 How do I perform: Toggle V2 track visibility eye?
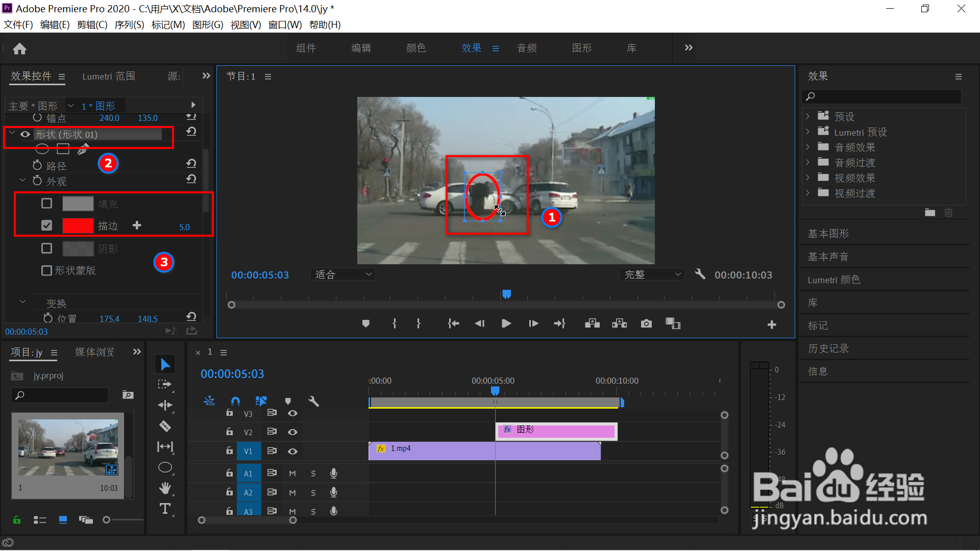coord(292,432)
